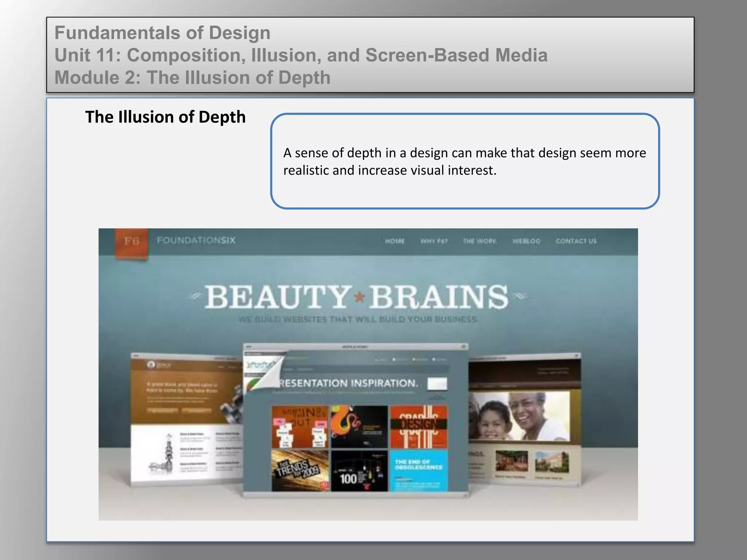
Task: Click the smiling family photo on right mockup
Action: pos(520,416)
